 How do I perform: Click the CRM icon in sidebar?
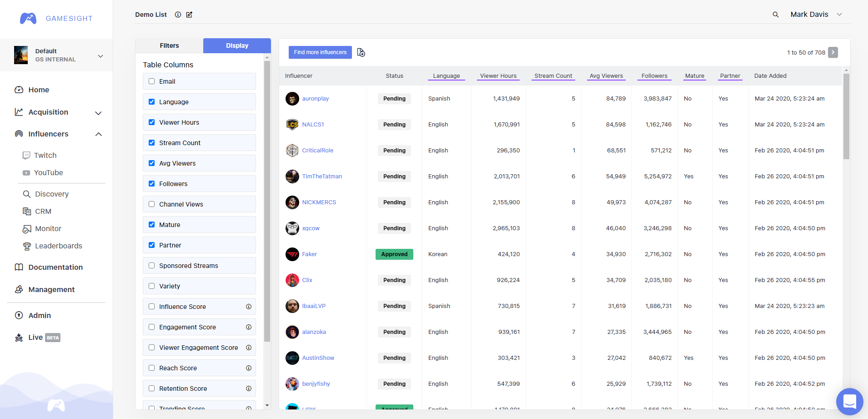(27, 211)
